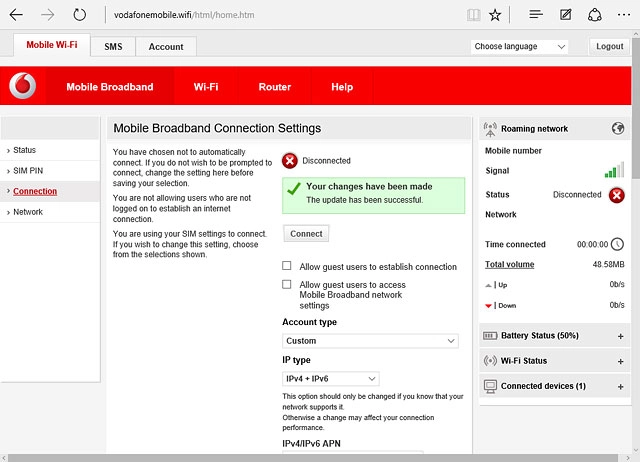Click the Vodafone logo

(x=22, y=87)
